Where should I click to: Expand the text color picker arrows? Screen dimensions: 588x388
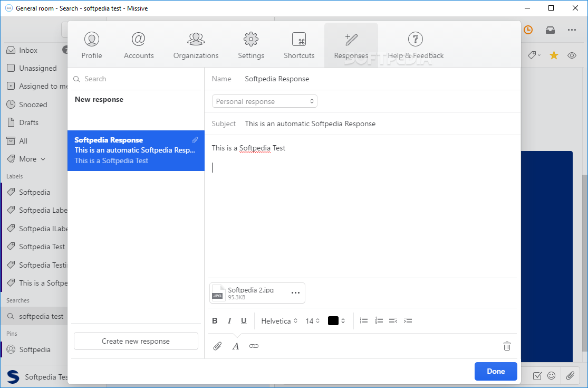tap(343, 321)
